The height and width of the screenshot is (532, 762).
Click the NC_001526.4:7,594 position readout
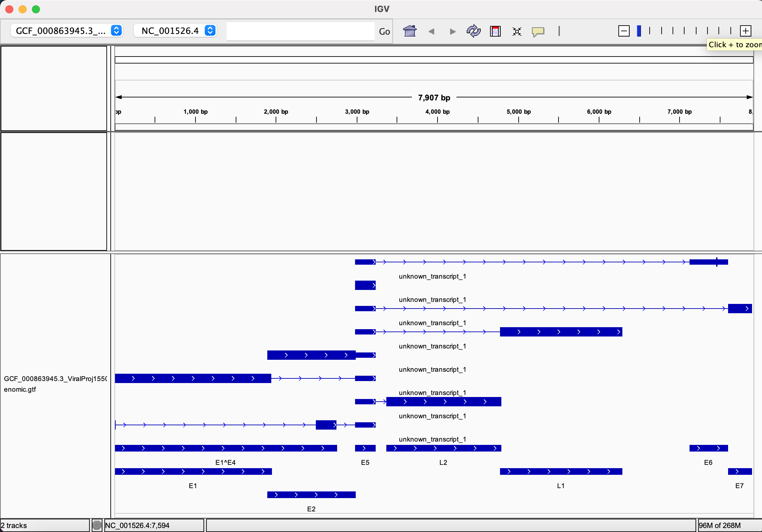click(x=137, y=525)
